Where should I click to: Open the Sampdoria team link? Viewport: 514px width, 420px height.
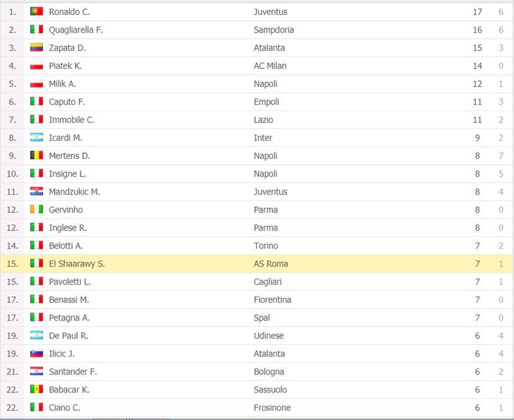(274, 30)
